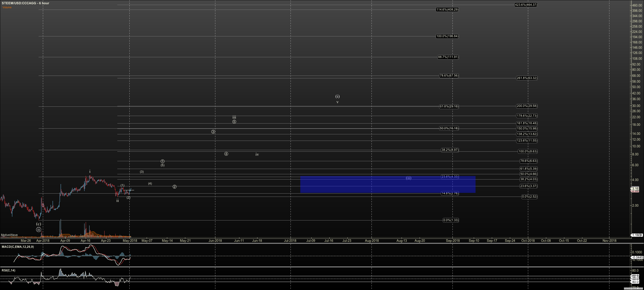Click the 61.8%(29.18) Fibonacci label
644x290 pixels.
coord(449,106)
